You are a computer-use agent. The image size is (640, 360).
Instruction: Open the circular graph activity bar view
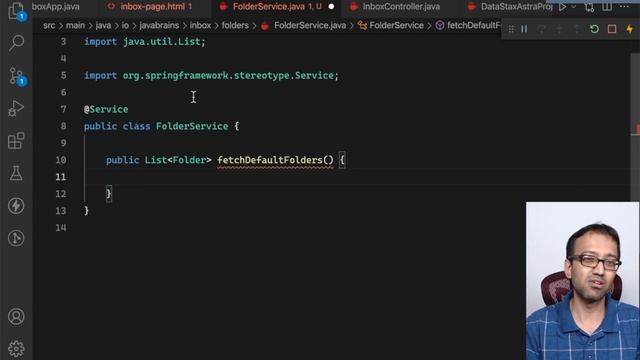click(16, 238)
